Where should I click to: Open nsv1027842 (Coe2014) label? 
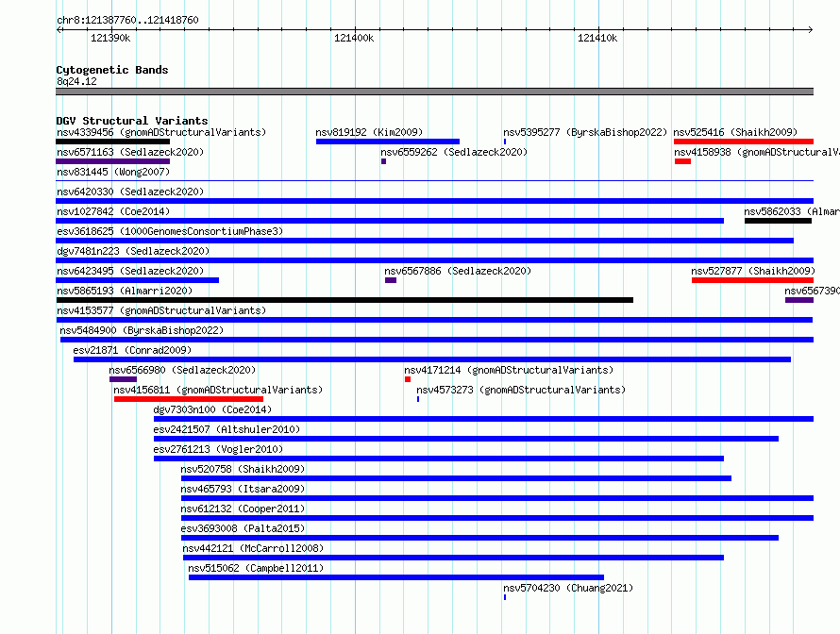point(113,211)
